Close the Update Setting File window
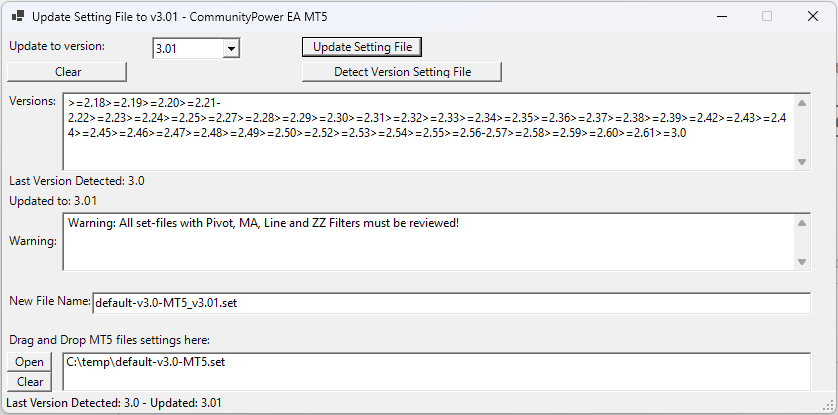Screen dimensions: 838x415 pyautogui.click(x=813, y=17)
